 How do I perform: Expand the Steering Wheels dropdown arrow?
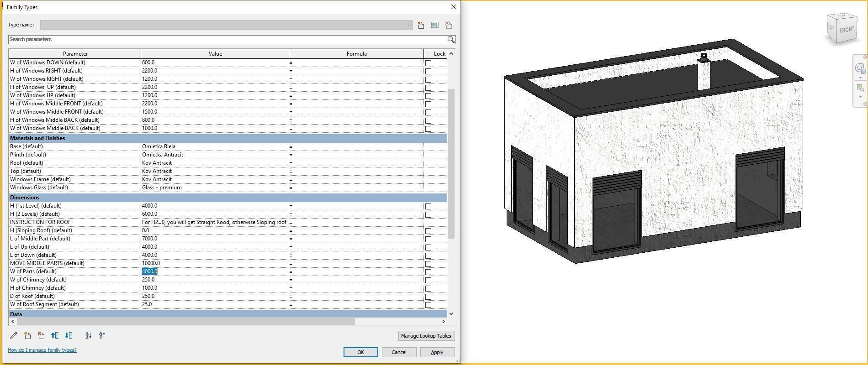click(x=860, y=78)
